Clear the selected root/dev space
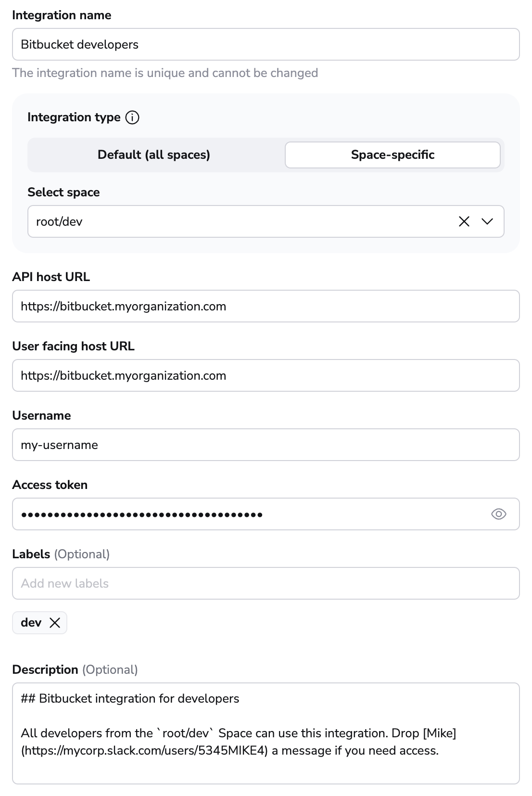The width and height of the screenshot is (532, 796). click(464, 221)
